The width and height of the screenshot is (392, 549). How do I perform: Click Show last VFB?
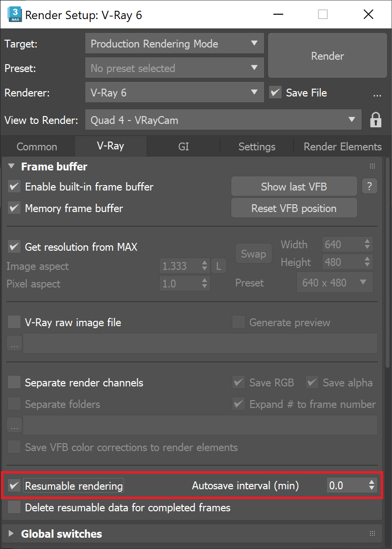click(294, 186)
